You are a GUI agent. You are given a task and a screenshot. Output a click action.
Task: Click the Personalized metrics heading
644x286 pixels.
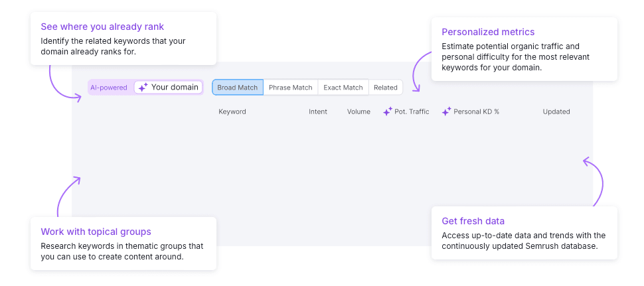488,32
